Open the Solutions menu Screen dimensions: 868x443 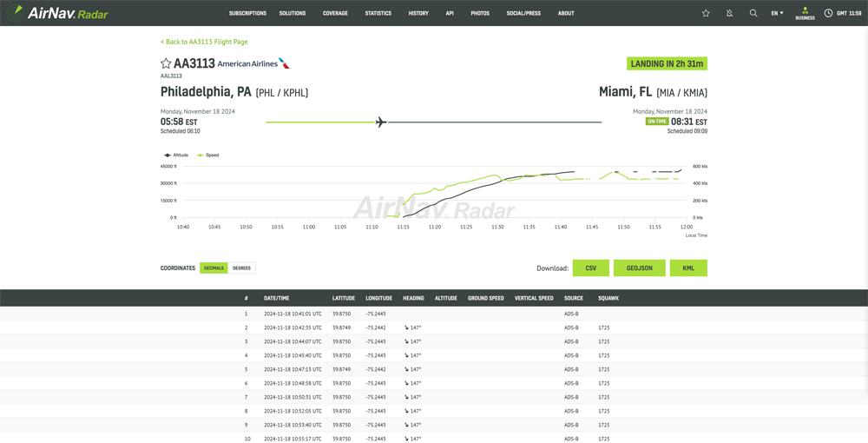[x=293, y=13]
